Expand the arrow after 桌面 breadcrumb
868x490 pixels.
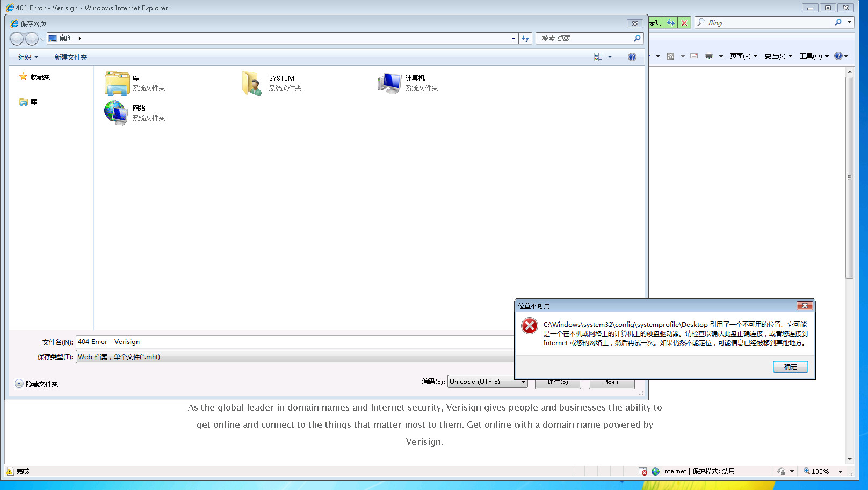(x=79, y=38)
